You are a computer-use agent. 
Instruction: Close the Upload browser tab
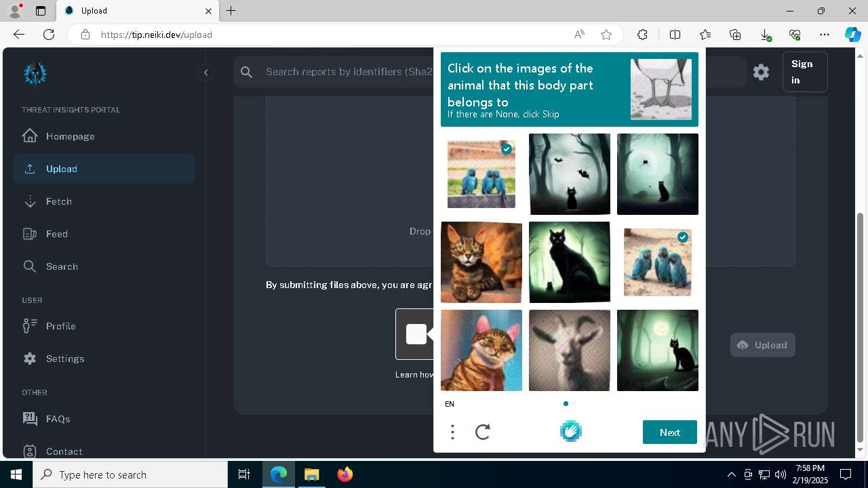(x=209, y=11)
